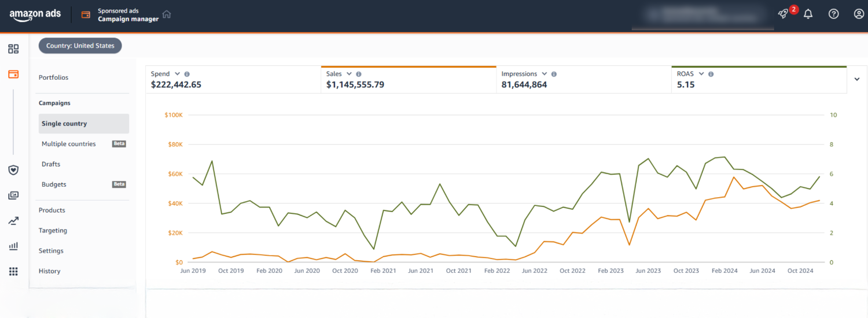Go to the Targeting section
Screen dimensions: 868x318
[x=53, y=231]
